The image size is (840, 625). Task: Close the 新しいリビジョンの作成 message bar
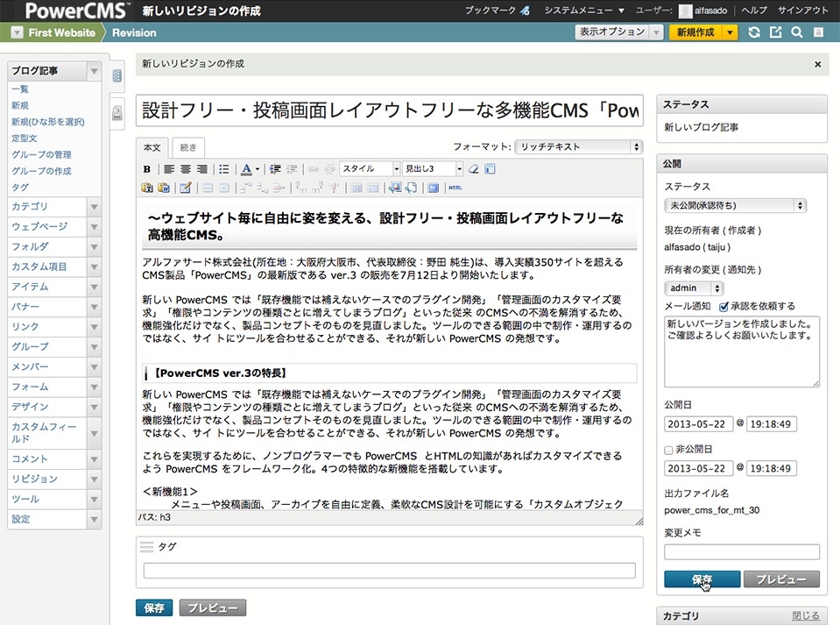pyautogui.click(x=817, y=64)
